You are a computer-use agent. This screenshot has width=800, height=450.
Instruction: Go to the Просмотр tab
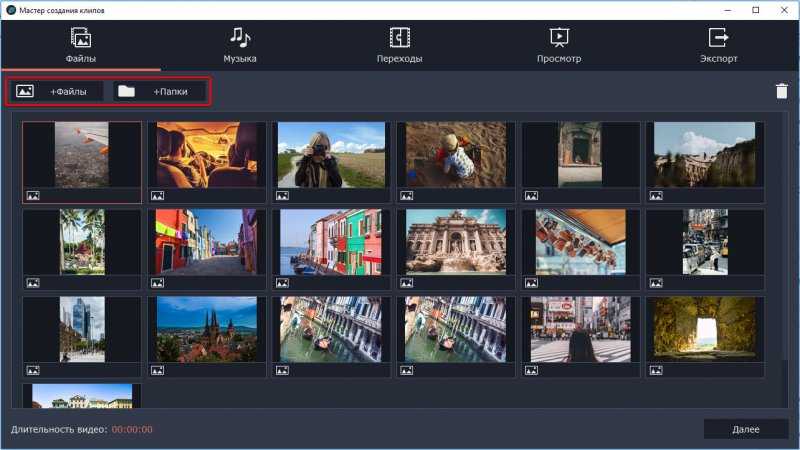[x=559, y=45]
